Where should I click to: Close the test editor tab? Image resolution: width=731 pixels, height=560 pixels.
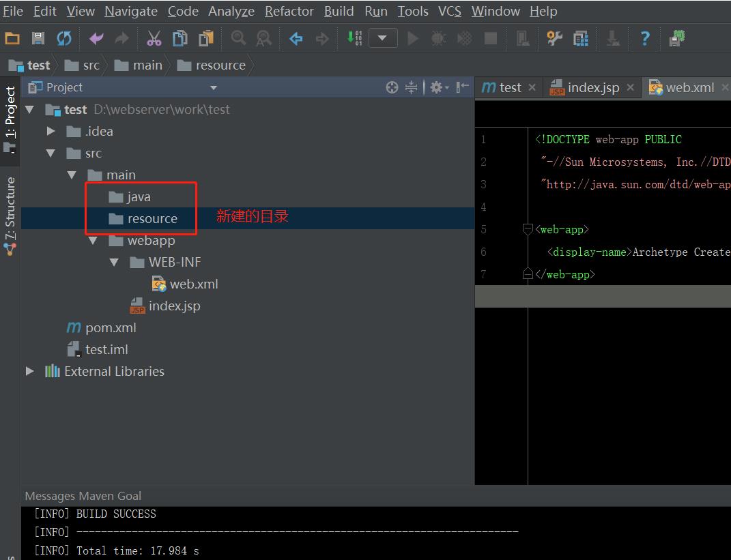click(532, 87)
